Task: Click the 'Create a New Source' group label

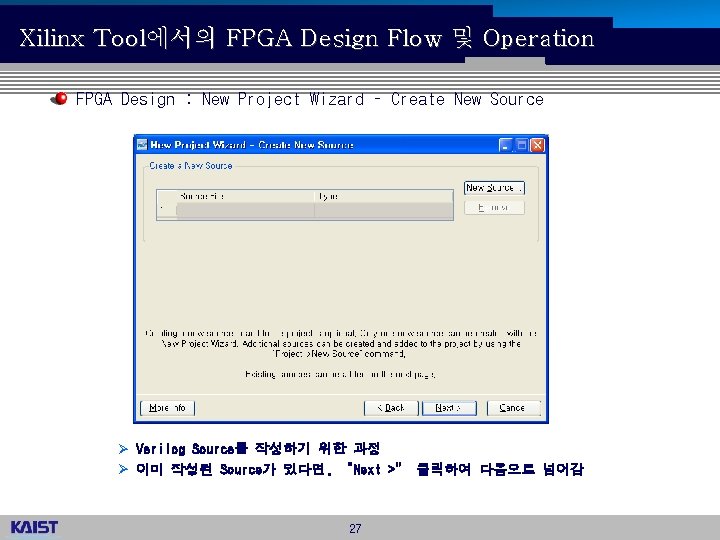Action: (x=191, y=166)
